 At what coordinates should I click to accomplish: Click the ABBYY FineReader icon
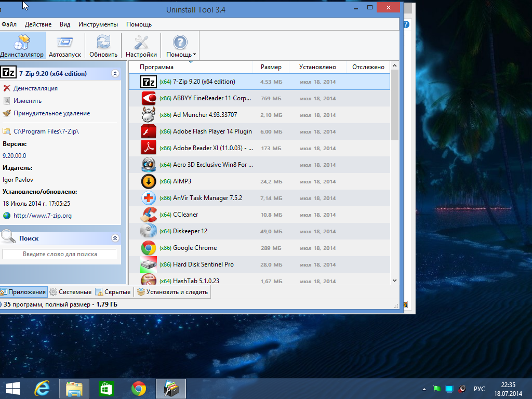(148, 98)
